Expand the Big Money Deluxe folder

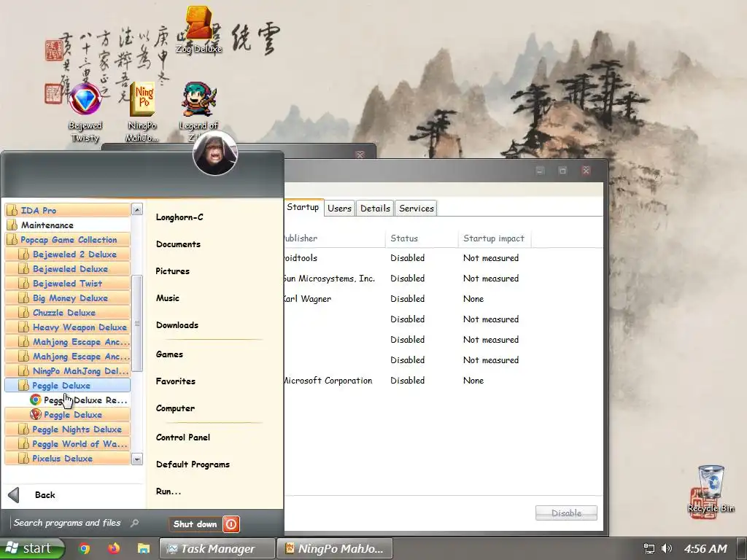click(67, 298)
